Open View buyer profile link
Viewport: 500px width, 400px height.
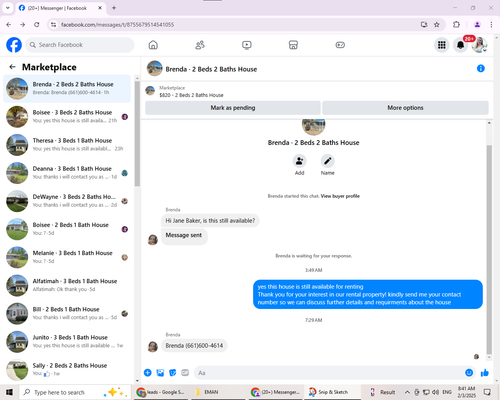[340, 196]
